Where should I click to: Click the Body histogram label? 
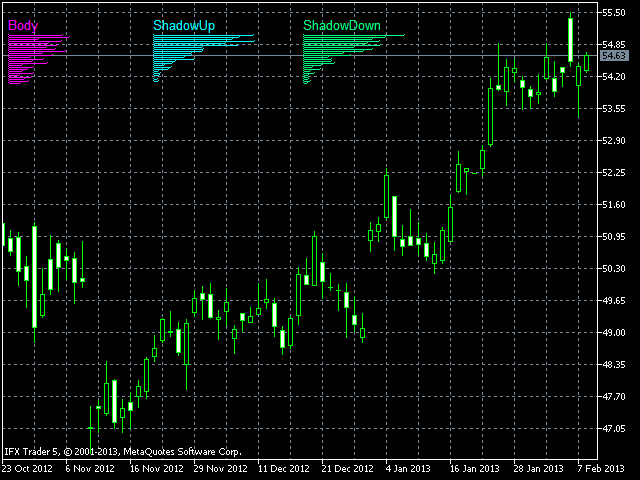click(x=23, y=25)
